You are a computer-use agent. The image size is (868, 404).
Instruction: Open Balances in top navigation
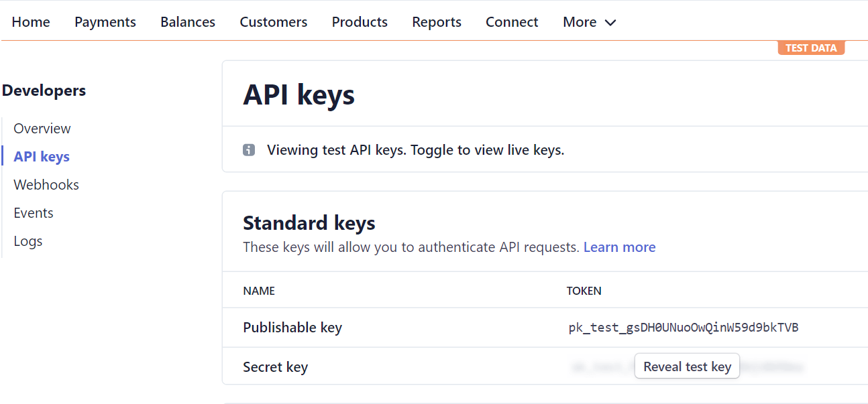(x=188, y=22)
